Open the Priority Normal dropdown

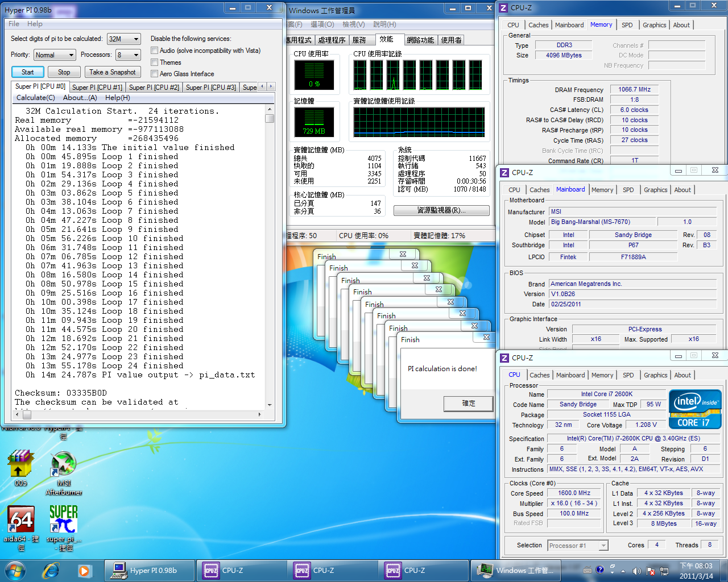(55, 55)
